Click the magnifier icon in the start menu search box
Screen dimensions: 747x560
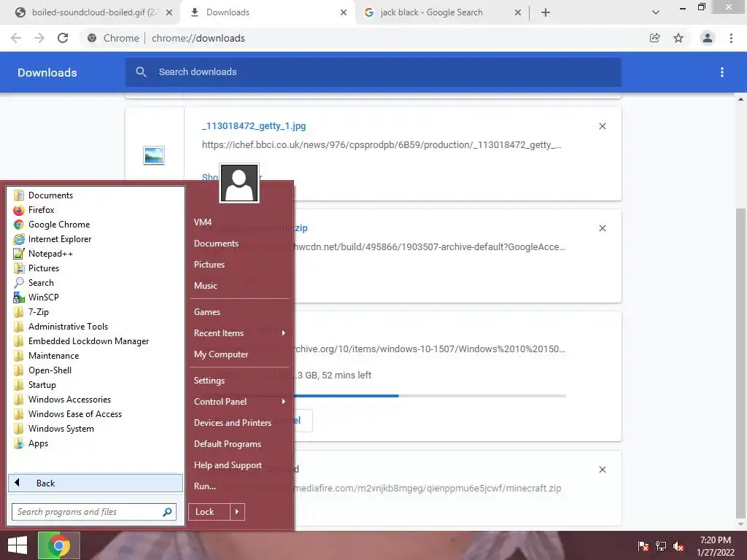(x=167, y=512)
